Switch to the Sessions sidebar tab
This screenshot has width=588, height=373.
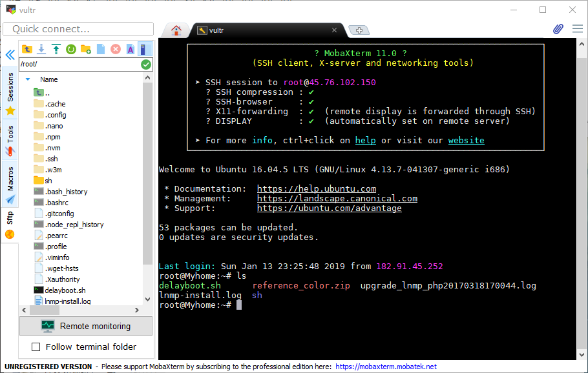pyautogui.click(x=10, y=88)
